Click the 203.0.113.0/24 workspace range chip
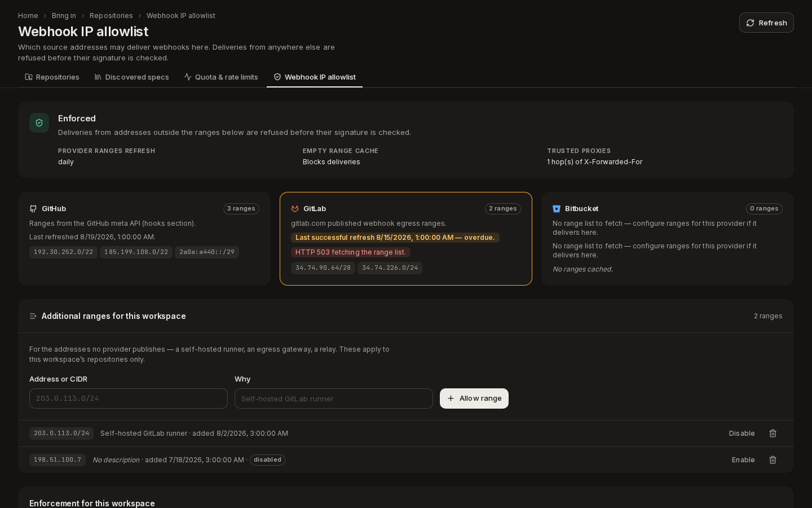 pyautogui.click(x=61, y=433)
